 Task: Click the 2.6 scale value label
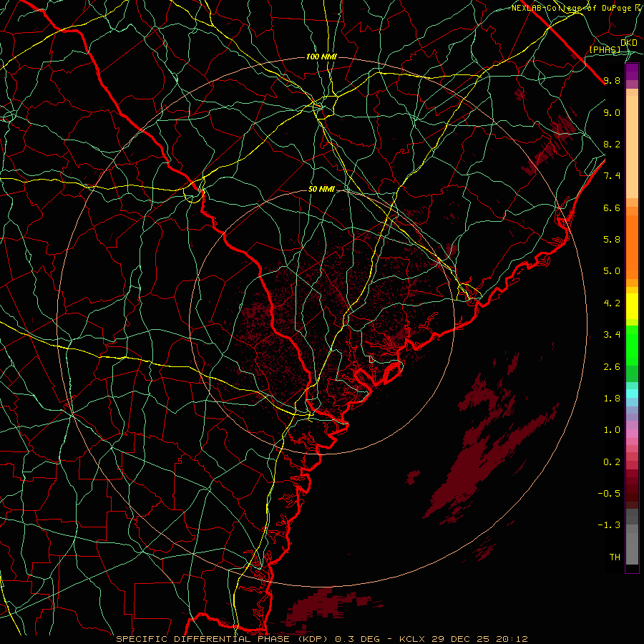coord(612,366)
